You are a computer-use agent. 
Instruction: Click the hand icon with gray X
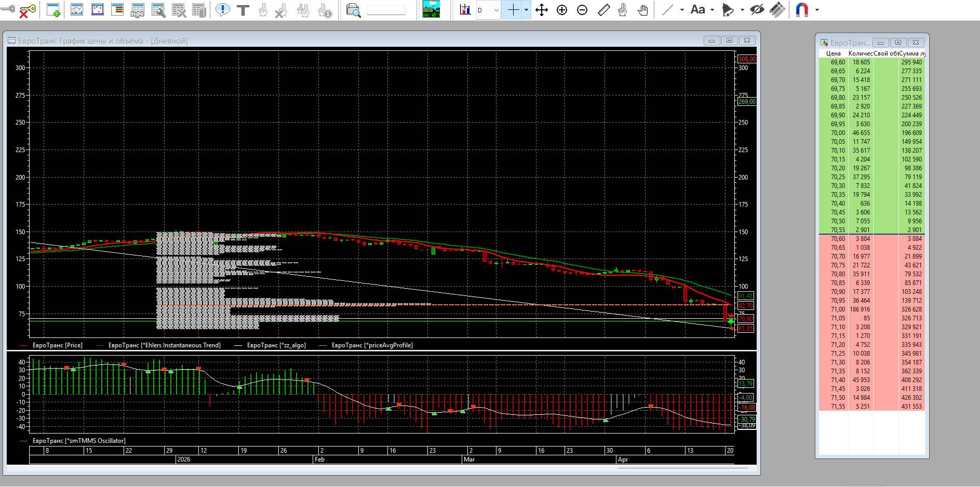pyautogui.click(x=281, y=10)
